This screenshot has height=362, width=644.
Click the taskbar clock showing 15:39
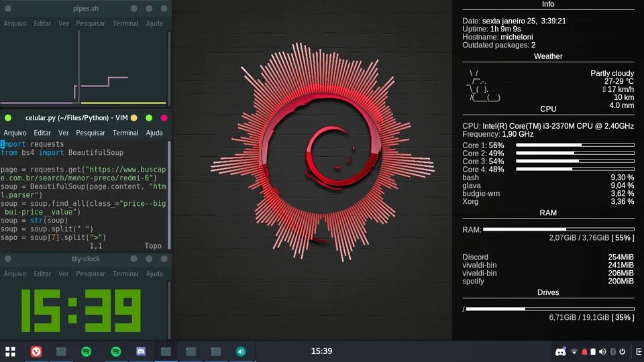pyautogui.click(x=321, y=351)
